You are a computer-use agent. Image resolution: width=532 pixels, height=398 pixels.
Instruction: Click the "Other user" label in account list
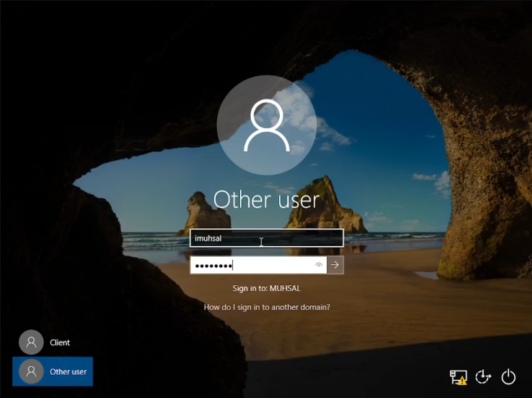tap(68, 372)
